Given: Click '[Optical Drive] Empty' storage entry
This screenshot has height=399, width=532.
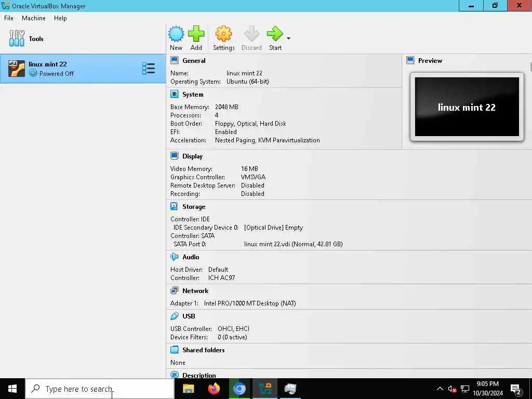Looking at the screenshot, I should pos(273,228).
